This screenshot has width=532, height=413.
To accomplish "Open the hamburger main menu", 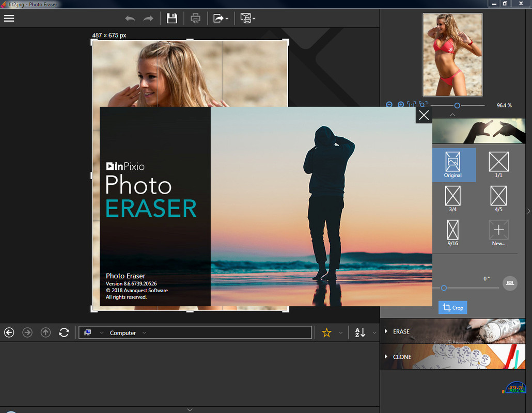I will tap(9, 19).
